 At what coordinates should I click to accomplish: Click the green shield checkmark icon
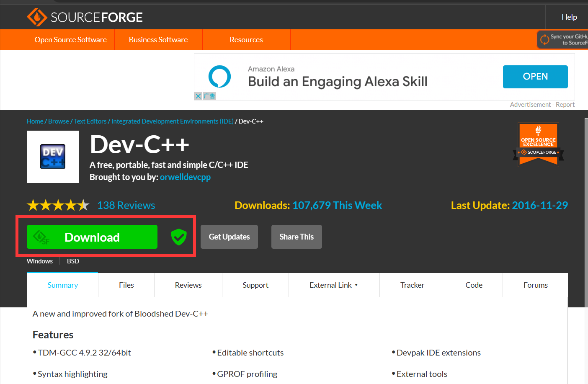tap(179, 237)
